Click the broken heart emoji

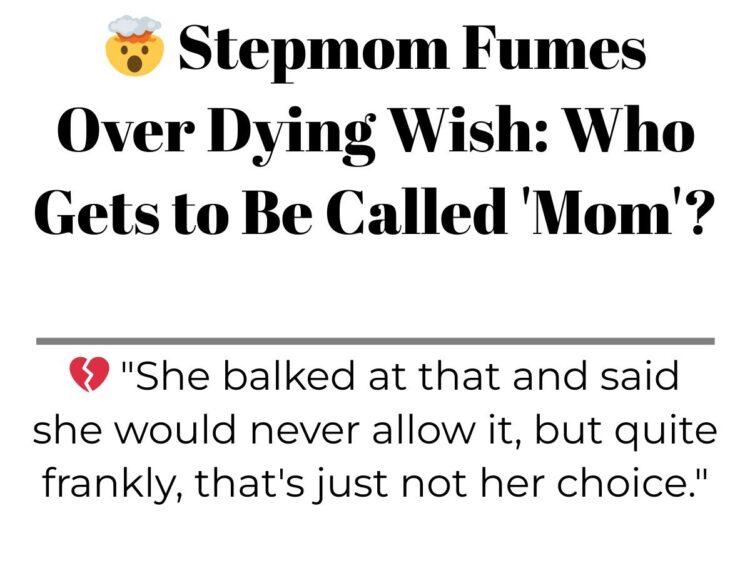pyautogui.click(x=89, y=374)
